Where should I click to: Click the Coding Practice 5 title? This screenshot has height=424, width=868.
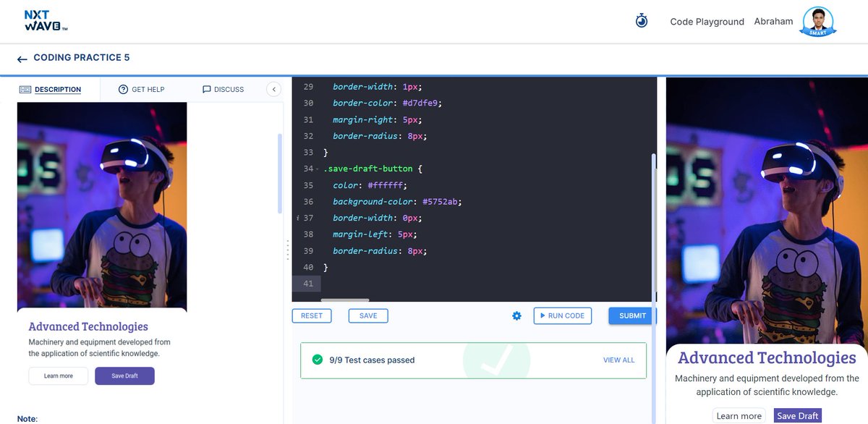click(x=82, y=58)
